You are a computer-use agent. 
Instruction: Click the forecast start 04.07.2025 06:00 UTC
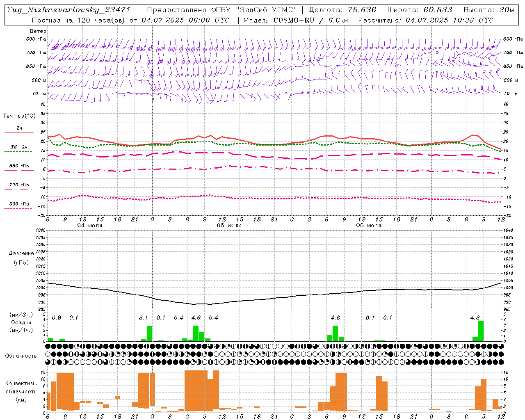tap(185, 20)
